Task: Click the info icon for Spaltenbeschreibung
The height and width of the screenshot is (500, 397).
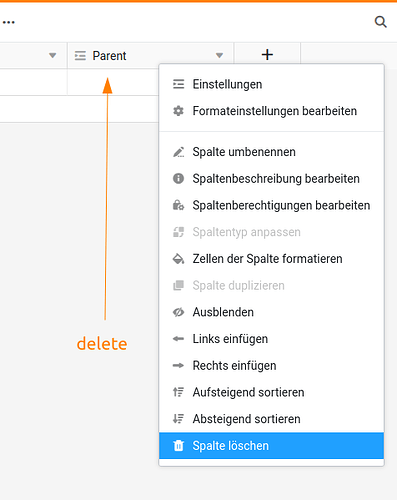Action: click(178, 179)
